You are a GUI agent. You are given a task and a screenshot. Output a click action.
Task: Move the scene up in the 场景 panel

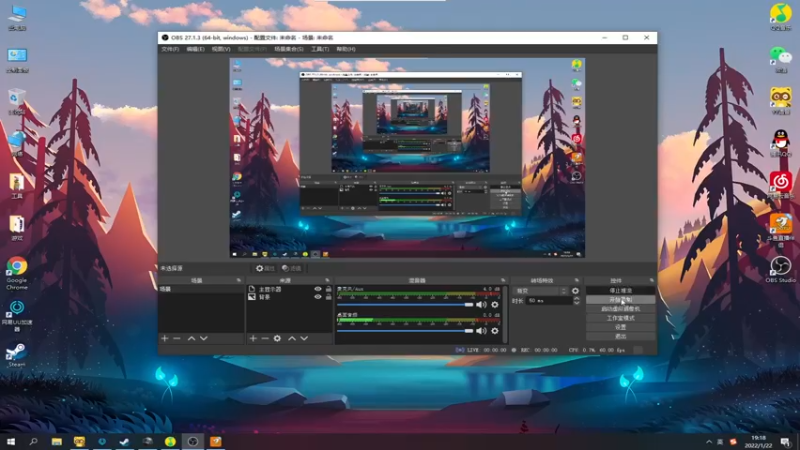(x=191, y=338)
